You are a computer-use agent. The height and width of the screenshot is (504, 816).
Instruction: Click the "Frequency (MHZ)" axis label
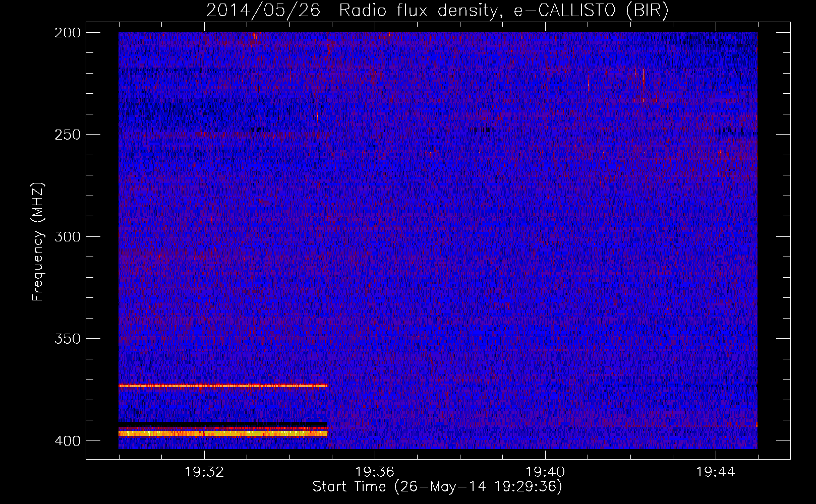point(38,241)
